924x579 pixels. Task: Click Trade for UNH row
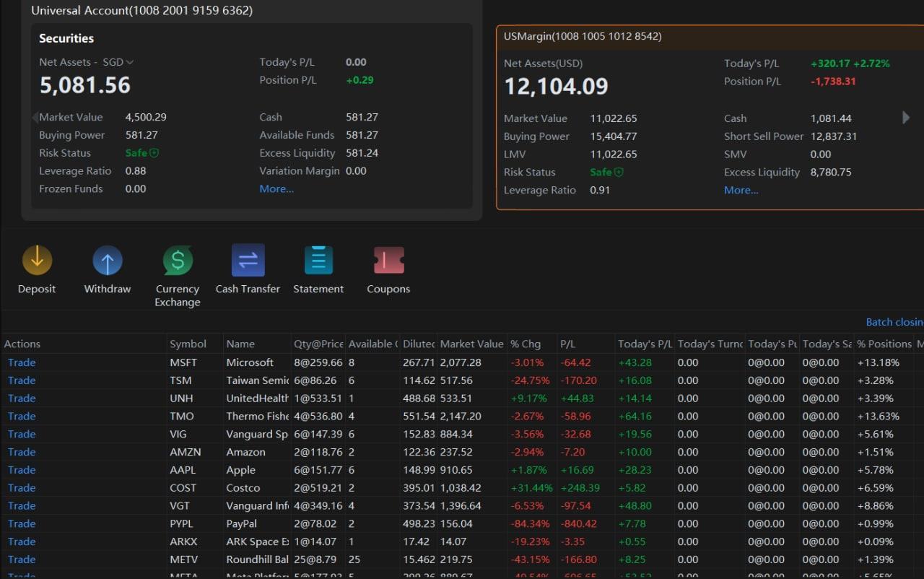(x=22, y=399)
